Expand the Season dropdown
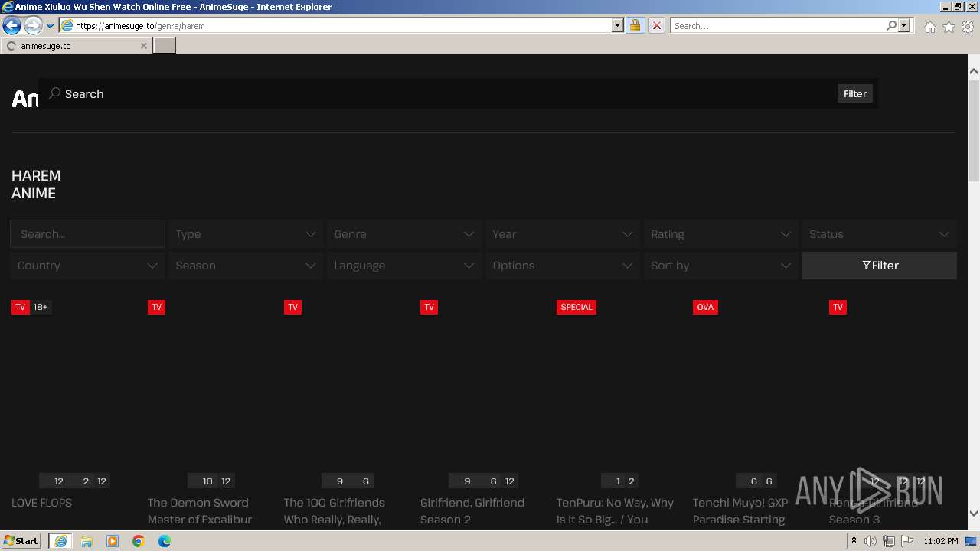This screenshot has height=551, width=980. click(246, 266)
